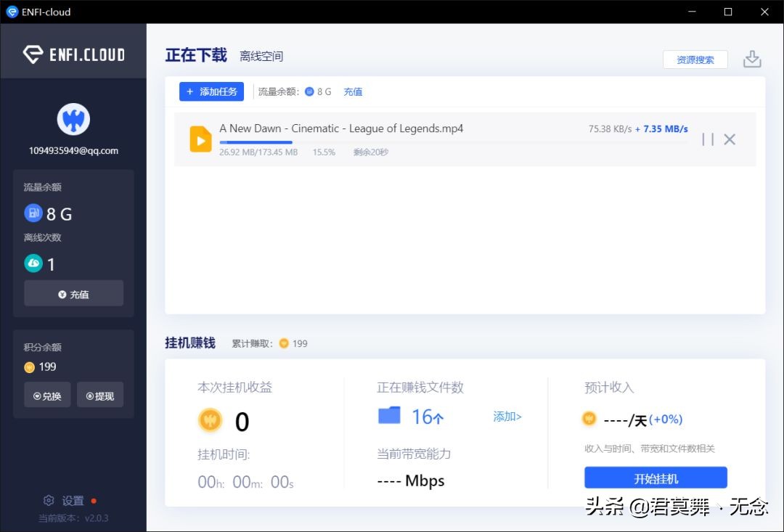Switch to the 离线空间 tab
This screenshot has width=784, height=532.
coord(260,57)
